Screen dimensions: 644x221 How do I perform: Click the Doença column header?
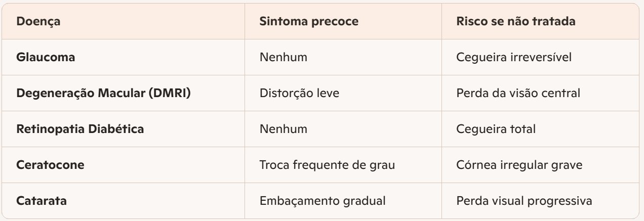pos(38,22)
